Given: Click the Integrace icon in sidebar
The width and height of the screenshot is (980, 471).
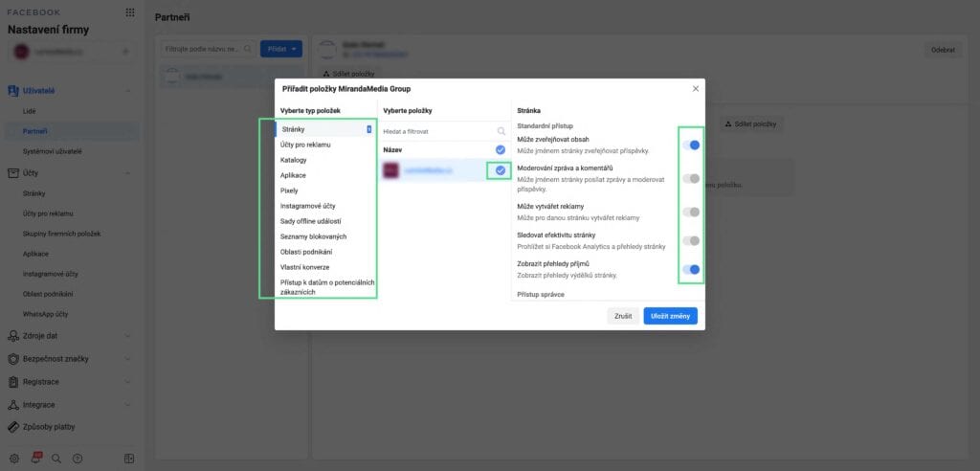Looking at the screenshot, I should pyautogui.click(x=13, y=405).
